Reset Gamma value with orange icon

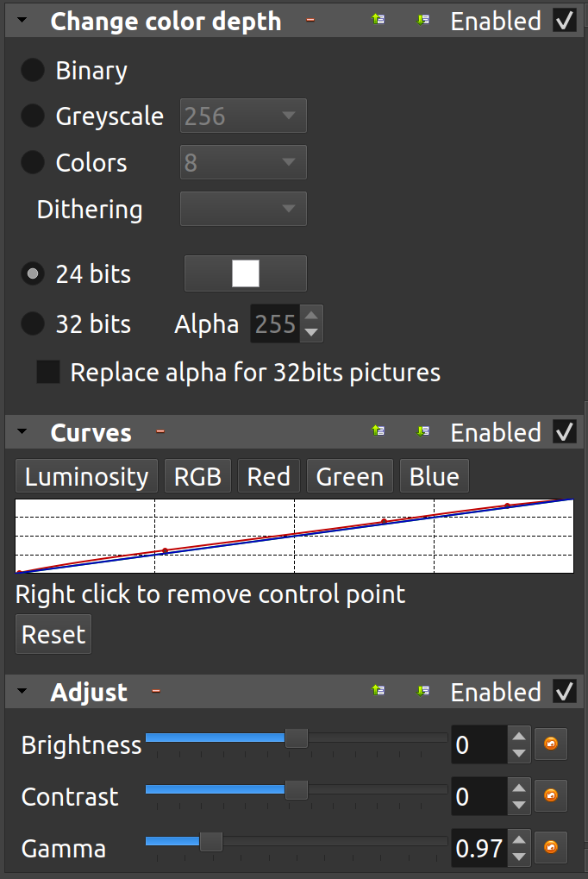point(551,848)
